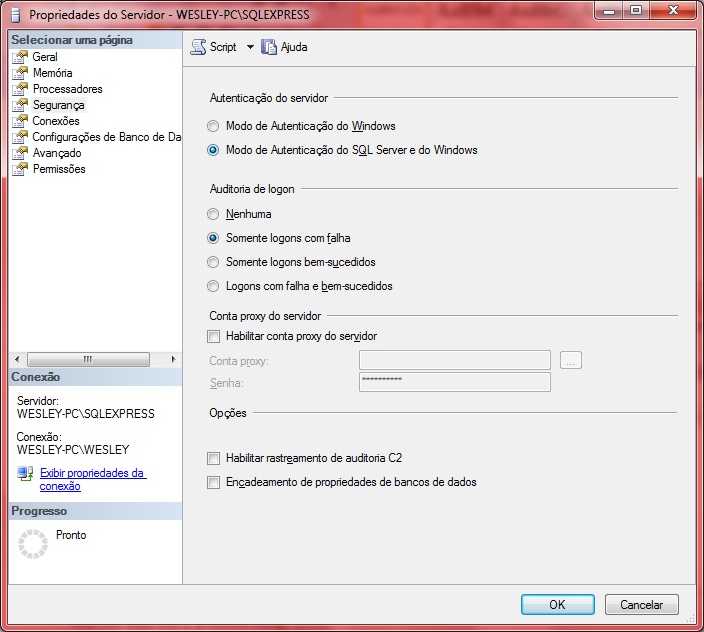Click the Conexões page icon
Image resolution: width=704 pixels, height=632 pixels.
click(x=20, y=121)
